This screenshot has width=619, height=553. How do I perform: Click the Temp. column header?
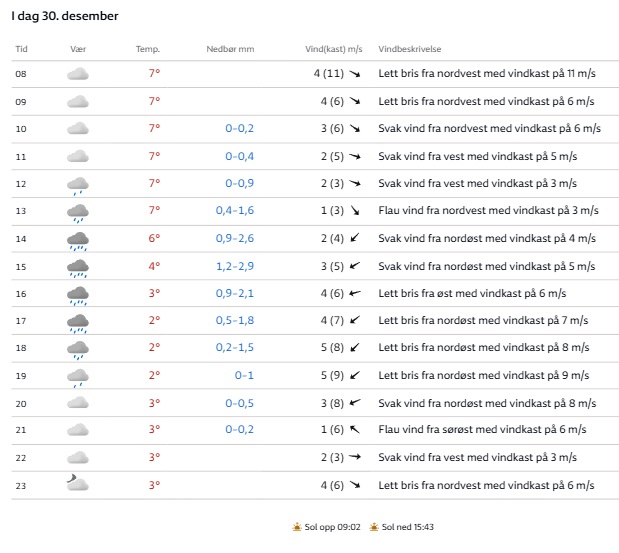pos(148,48)
